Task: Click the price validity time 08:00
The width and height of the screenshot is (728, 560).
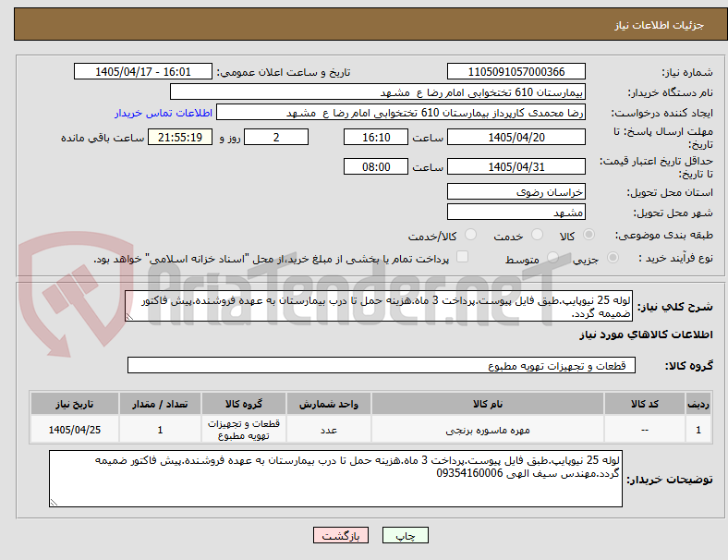Action: (x=376, y=166)
